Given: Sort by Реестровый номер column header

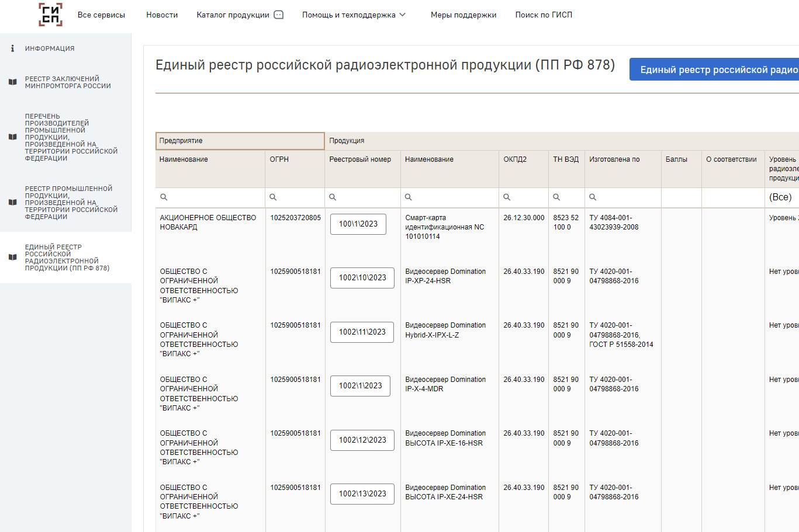Looking at the screenshot, I should tap(360, 159).
